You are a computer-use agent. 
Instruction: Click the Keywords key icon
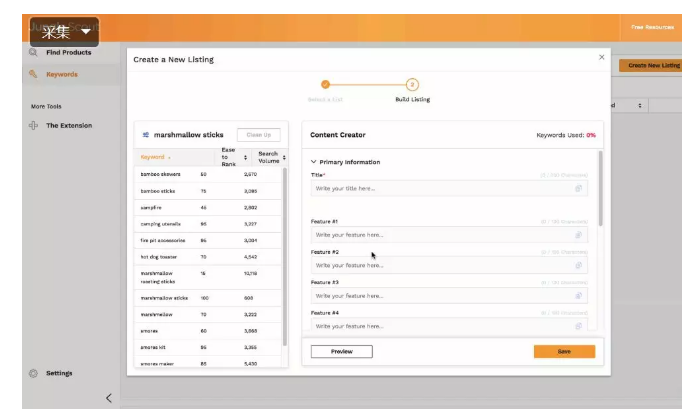(x=33, y=74)
